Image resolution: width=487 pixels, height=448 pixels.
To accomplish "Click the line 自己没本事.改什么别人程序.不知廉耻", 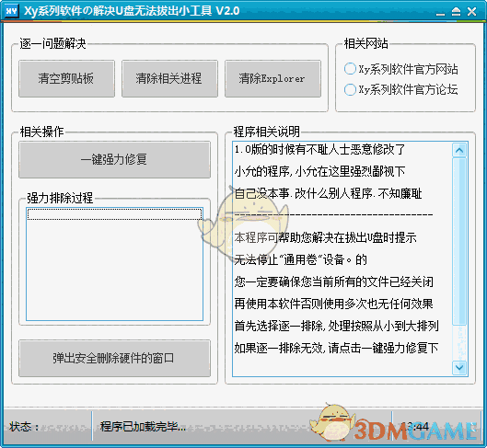I will point(328,193).
